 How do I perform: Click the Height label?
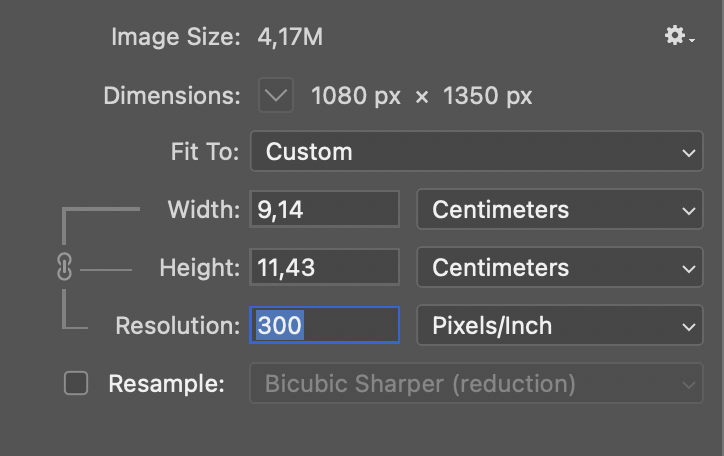[x=199, y=268]
